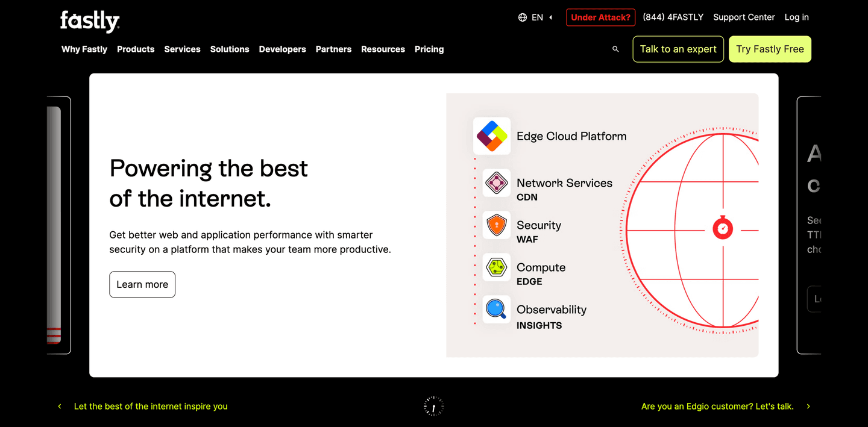Open the Partners menu
This screenshot has width=868, height=427.
pyautogui.click(x=333, y=49)
